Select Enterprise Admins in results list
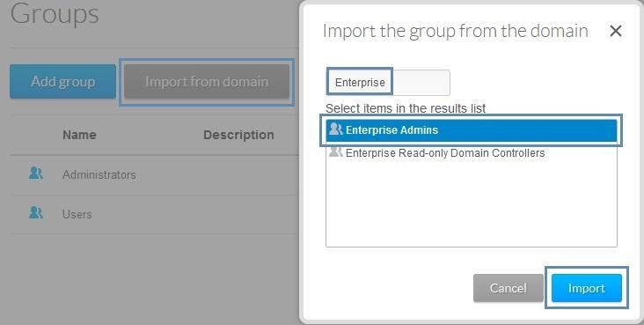Screen dimensions: 644x325 point(472,130)
